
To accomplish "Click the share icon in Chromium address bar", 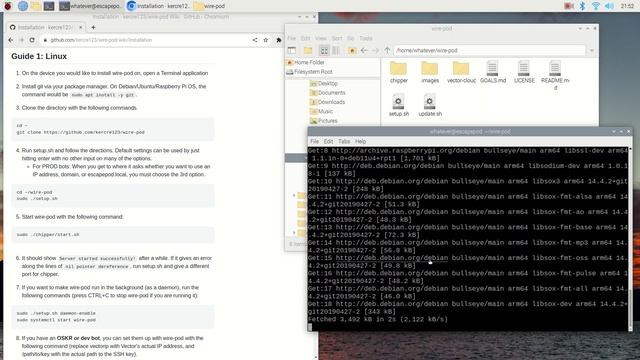I will [x=255, y=40].
